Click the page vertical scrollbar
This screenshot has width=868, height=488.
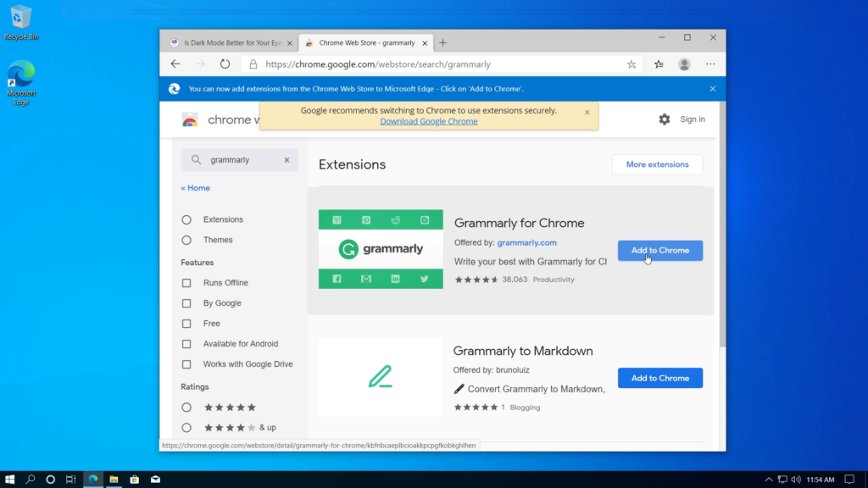click(722, 224)
